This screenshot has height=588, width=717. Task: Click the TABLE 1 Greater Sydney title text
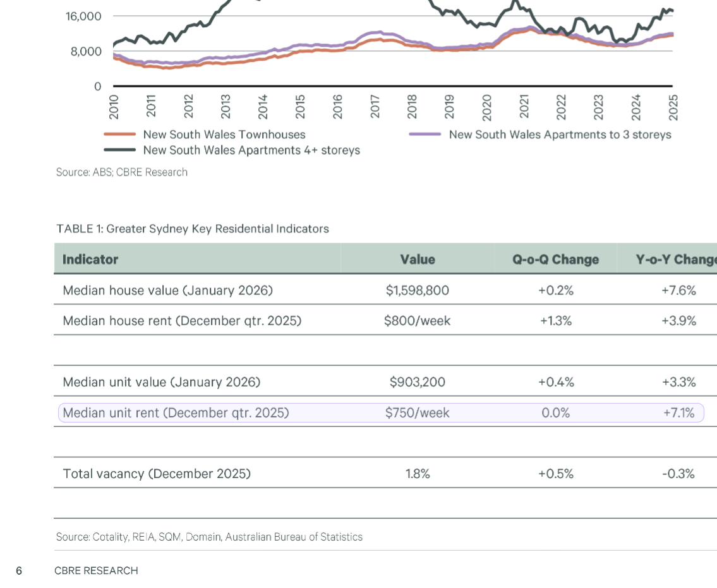(x=193, y=229)
